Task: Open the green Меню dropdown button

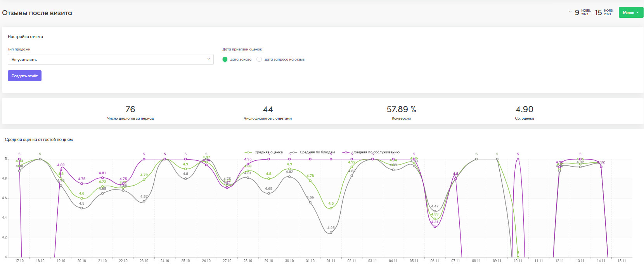Action: [x=631, y=12]
